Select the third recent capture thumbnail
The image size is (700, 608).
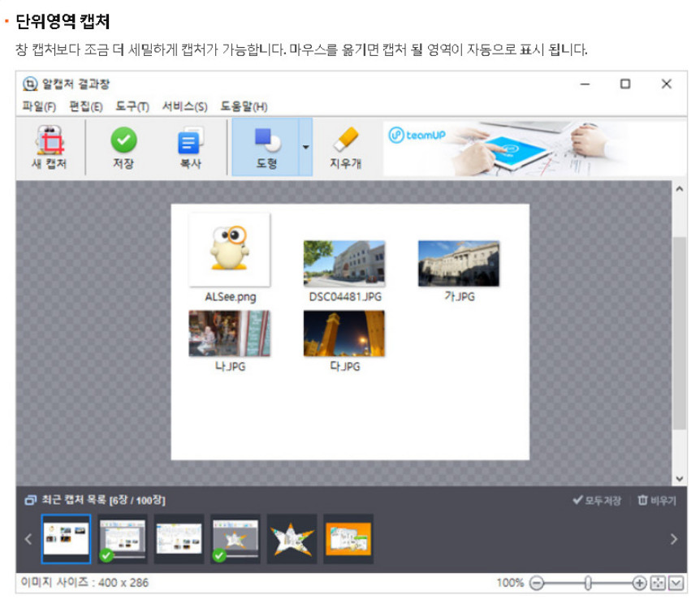pos(179,539)
